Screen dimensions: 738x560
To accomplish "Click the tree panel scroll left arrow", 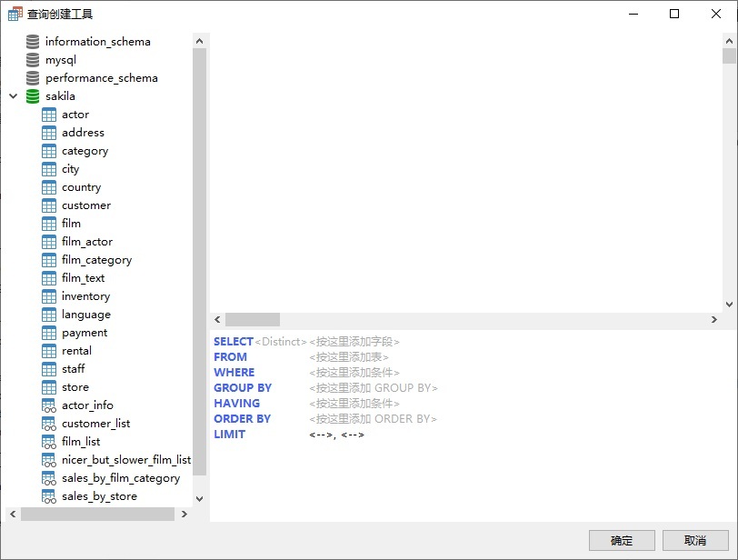I will [x=13, y=515].
